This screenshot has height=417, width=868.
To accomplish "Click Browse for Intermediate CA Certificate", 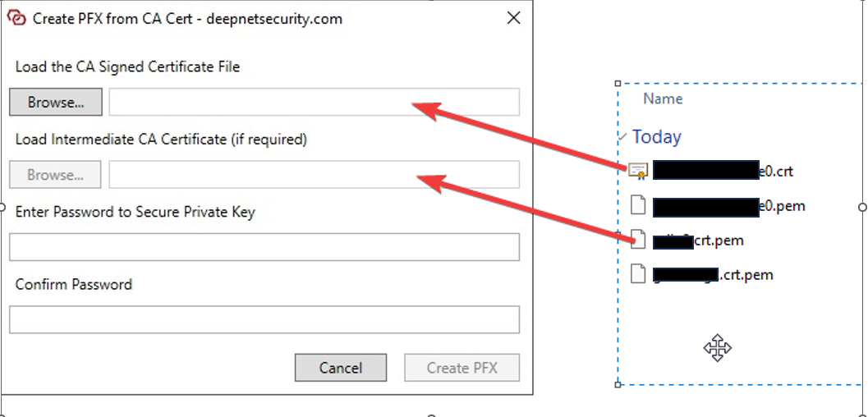I will tap(55, 175).
